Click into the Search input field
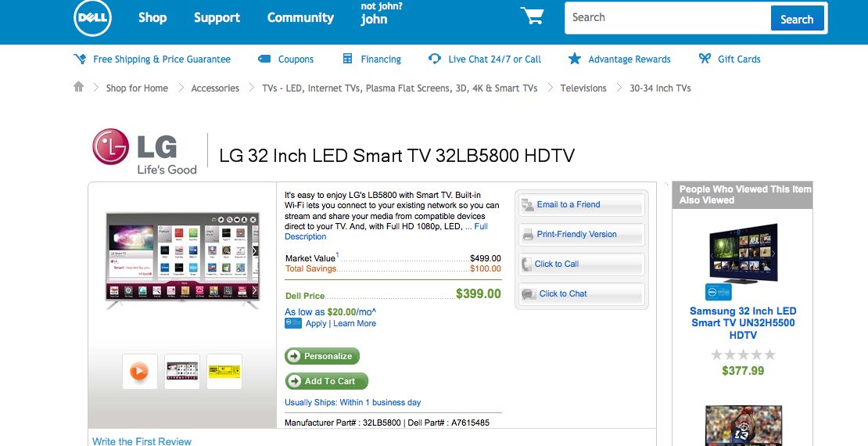 [668, 18]
